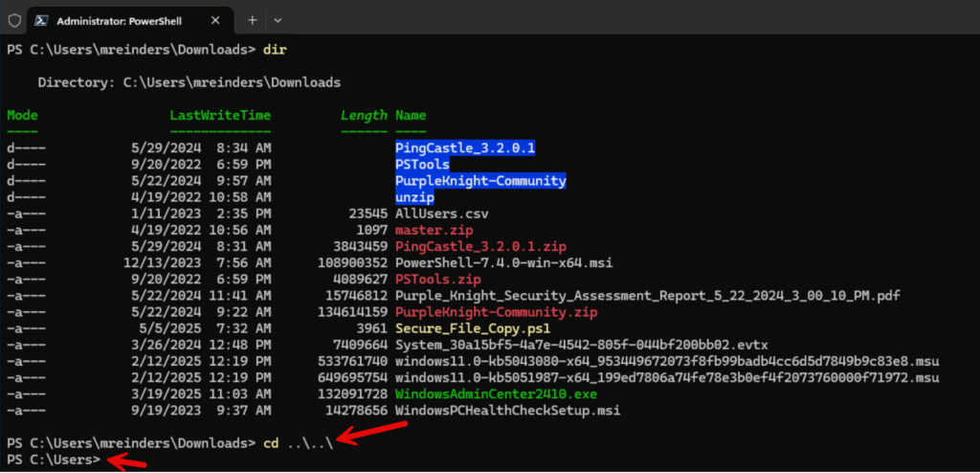Open a new terminal tab
Screen dimensions: 980x473
(x=253, y=20)
